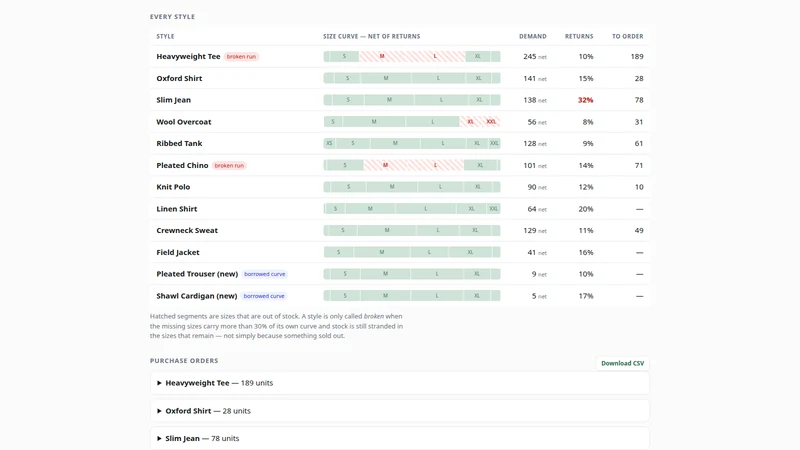Click the Linen Shirt style name
The width and height of the screenshot is (800, 450).
click(177, 209)
